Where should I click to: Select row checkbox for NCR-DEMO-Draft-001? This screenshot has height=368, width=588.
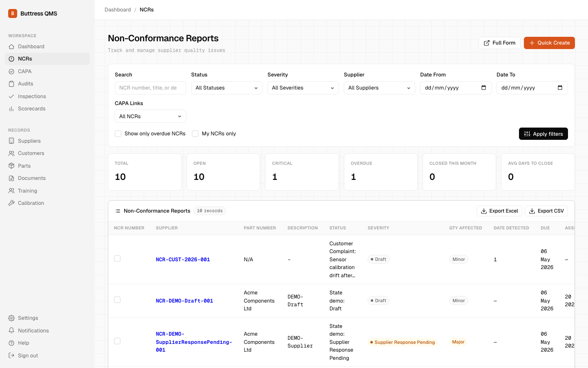pos(117,300)
